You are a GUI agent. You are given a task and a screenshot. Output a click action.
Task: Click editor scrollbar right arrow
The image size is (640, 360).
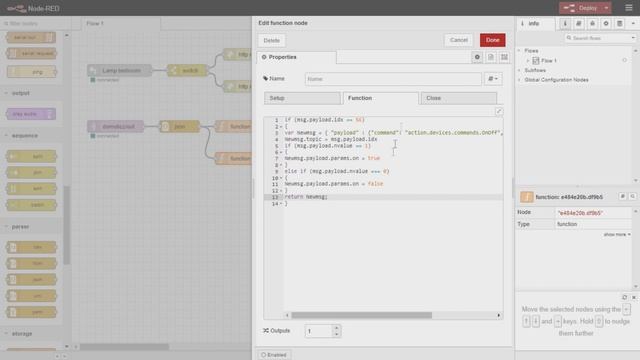point(498,315)
